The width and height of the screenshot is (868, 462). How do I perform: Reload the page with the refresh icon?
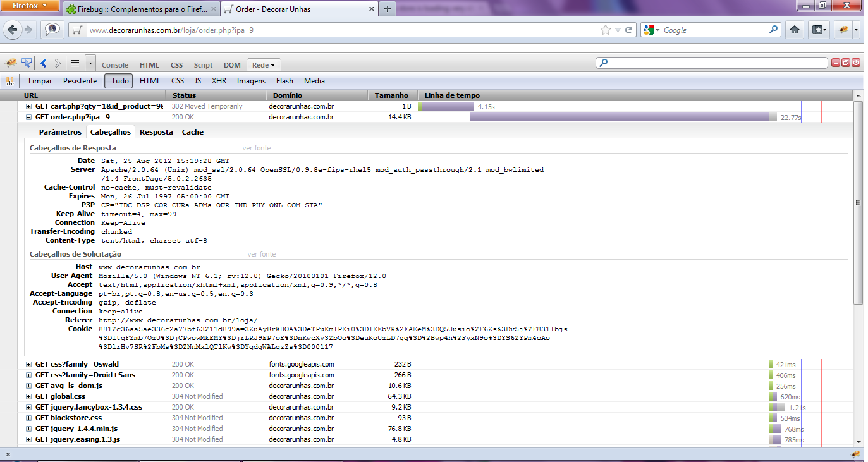[x=629, y=30]
